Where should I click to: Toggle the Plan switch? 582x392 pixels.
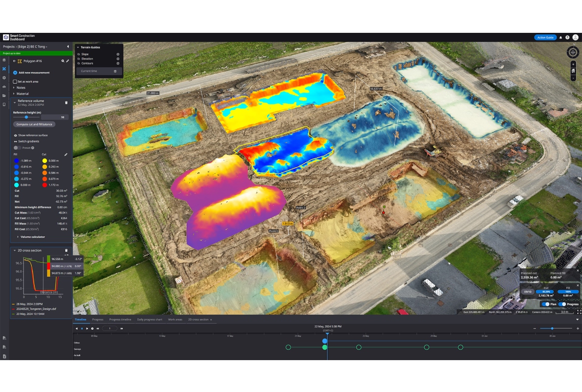pos(546,304)
